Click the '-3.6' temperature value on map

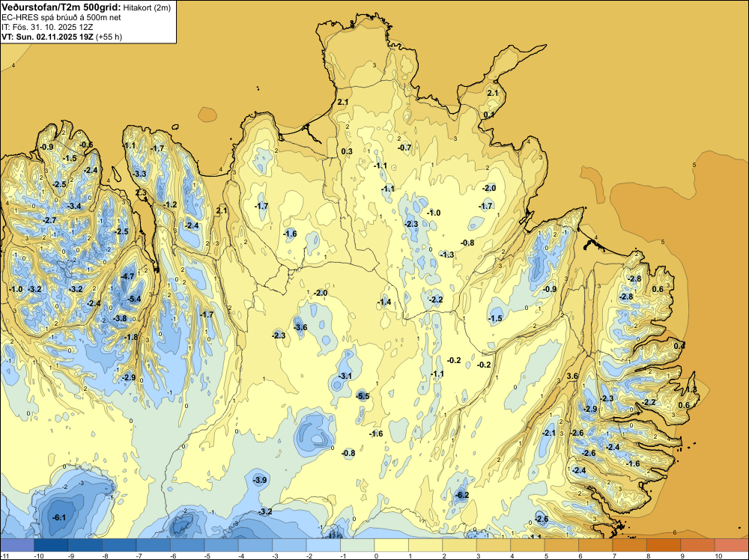[x=300, y=327]
